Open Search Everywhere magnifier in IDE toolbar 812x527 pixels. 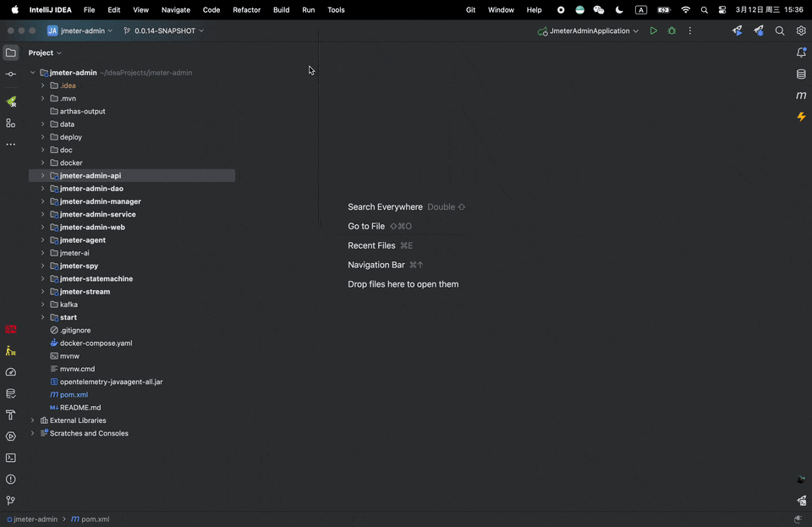coord(779,31)
